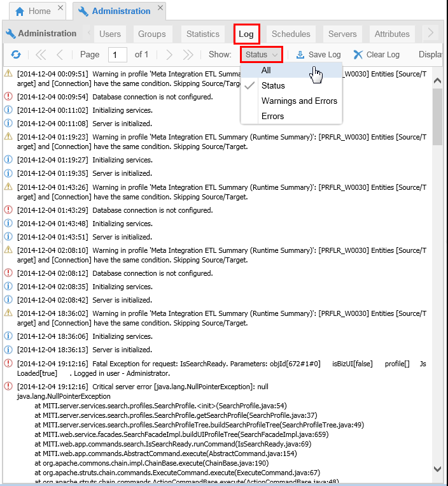Image resolution: width=448 pixels, height=486 pixels.
Task: Click error icon of 01:43:29 entry
Action: click(x=8, y=210)
